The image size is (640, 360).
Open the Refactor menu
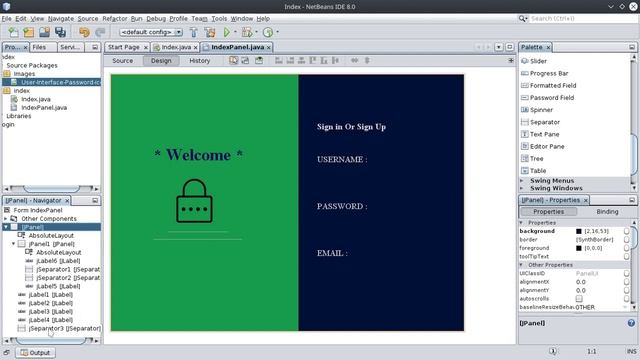[115, 18]
